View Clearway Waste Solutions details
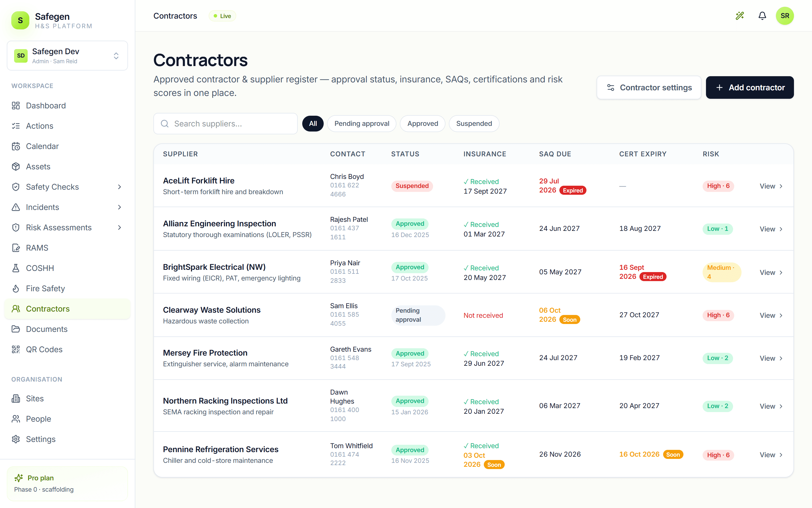This screenshot has width=812, height=508. [x=771, y=316]
